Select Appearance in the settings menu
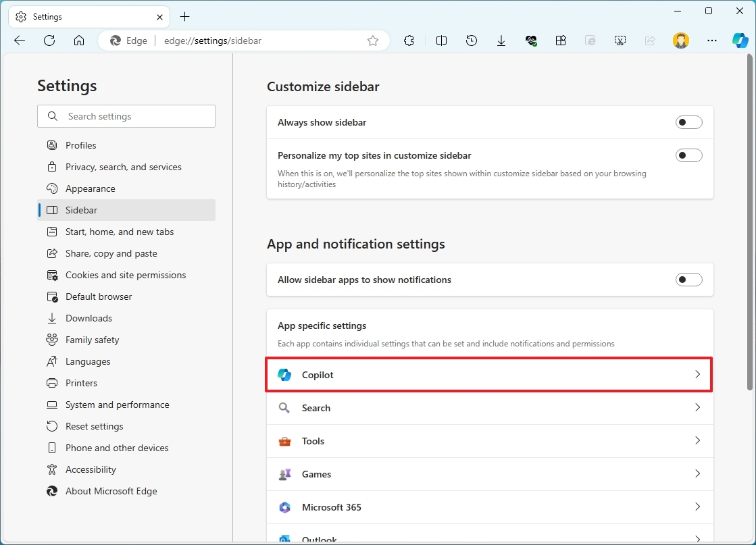 pyautogui.click(x=90, y=188)
